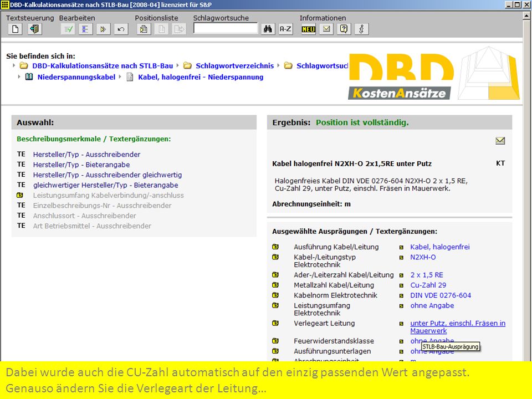Click the heading 'Kabel halogenfrei N2XH-O 2x1,5RE unter Putz'

[351, 163]
